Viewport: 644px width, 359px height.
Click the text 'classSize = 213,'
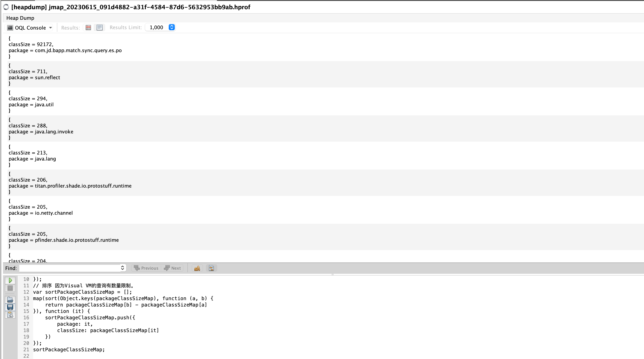pos(28,153)
